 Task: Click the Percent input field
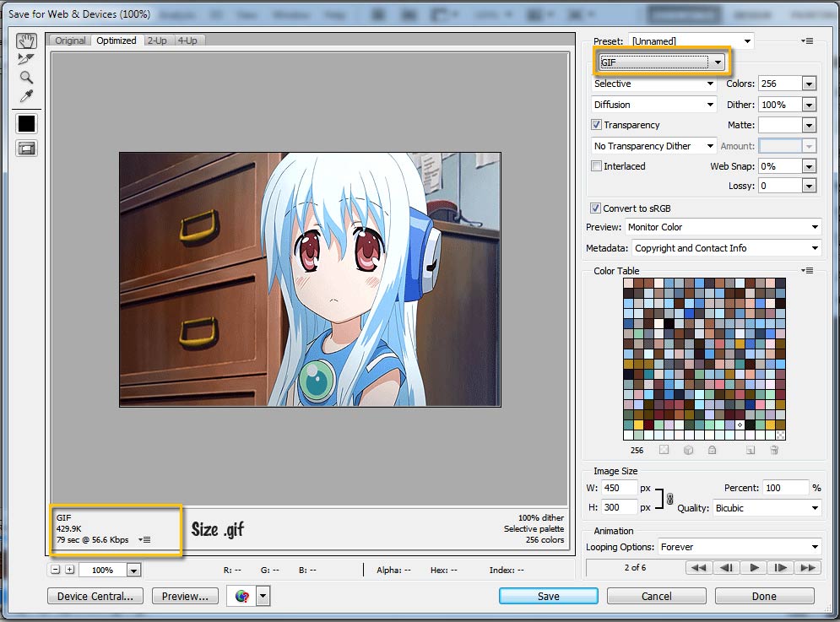(785, 488)
